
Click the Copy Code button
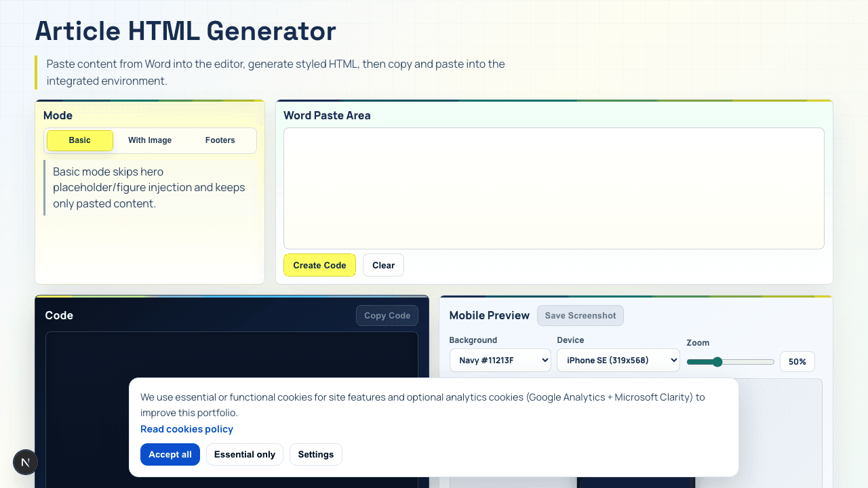pyautogui.click(x=387, y=315)
